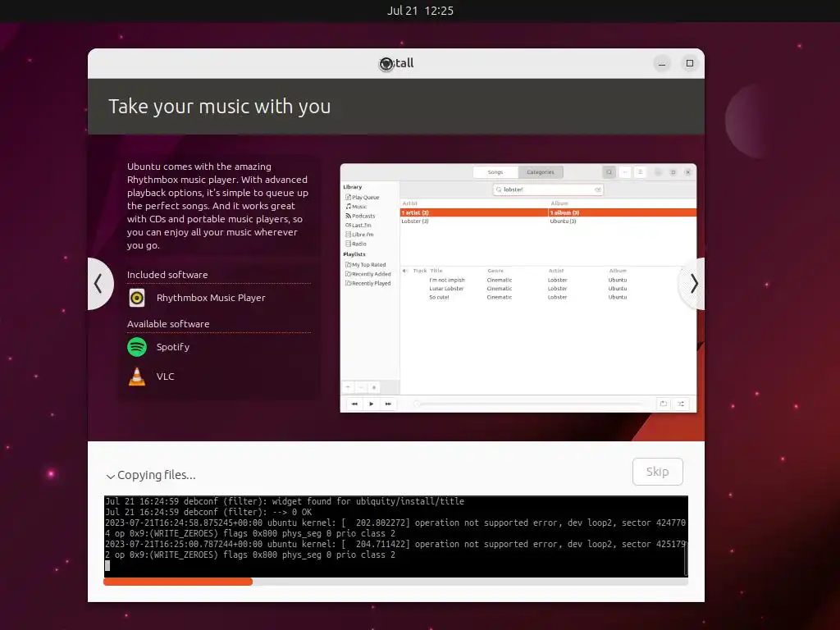Go back with the left chevron arrow

click(99, 283)
